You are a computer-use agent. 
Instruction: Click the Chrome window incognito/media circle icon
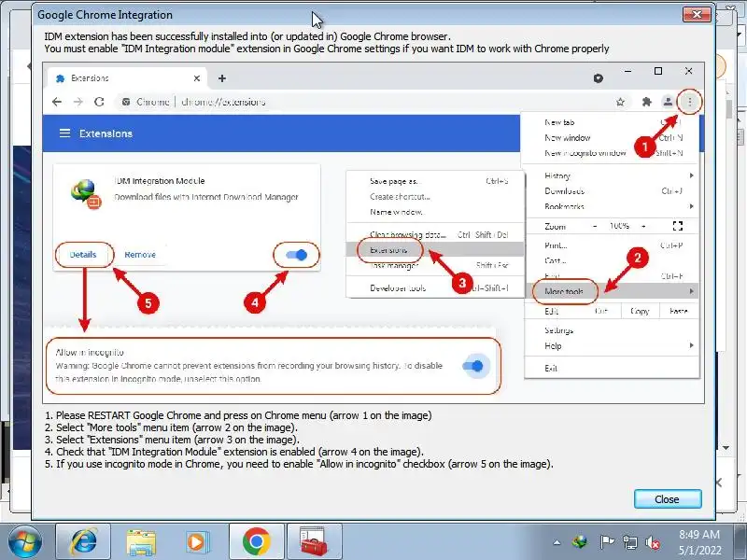coord(599,78)
